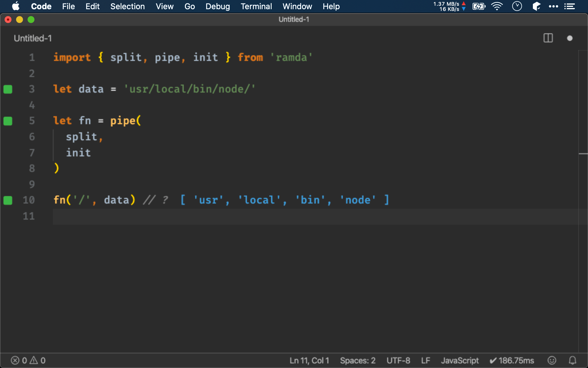
Task: Click the clock icon in menu bar
Action: 517,6
